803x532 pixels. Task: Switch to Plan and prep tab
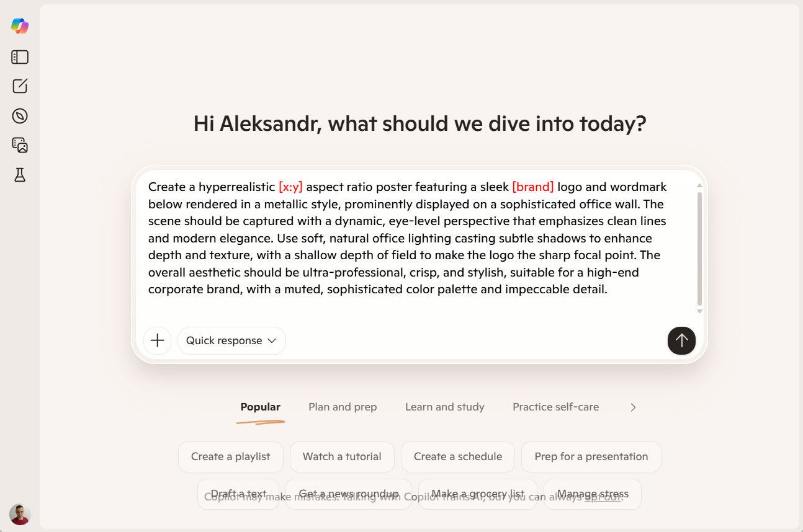point(343,407)
